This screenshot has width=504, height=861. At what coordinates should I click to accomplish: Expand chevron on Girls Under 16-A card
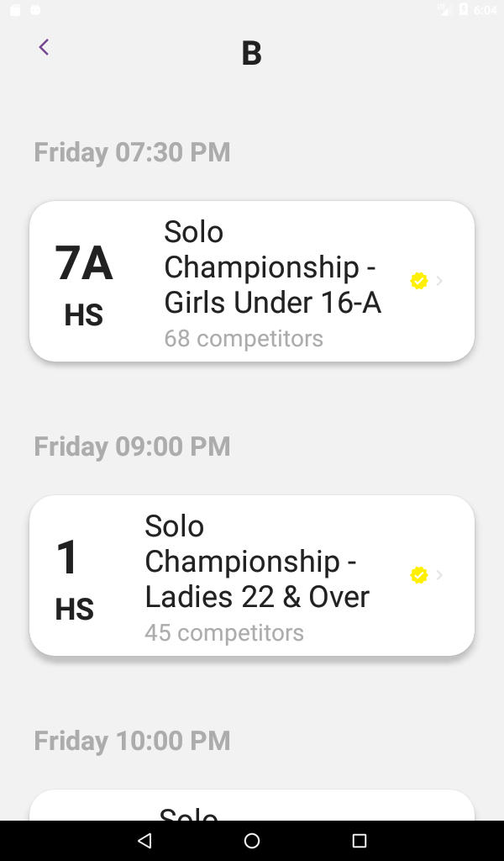pos(440,281)
